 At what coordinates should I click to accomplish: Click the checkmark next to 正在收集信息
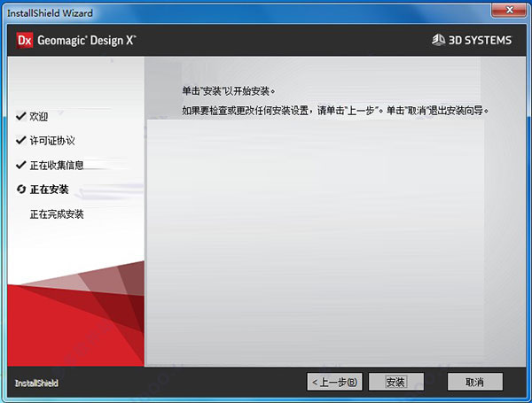(20, 165)
